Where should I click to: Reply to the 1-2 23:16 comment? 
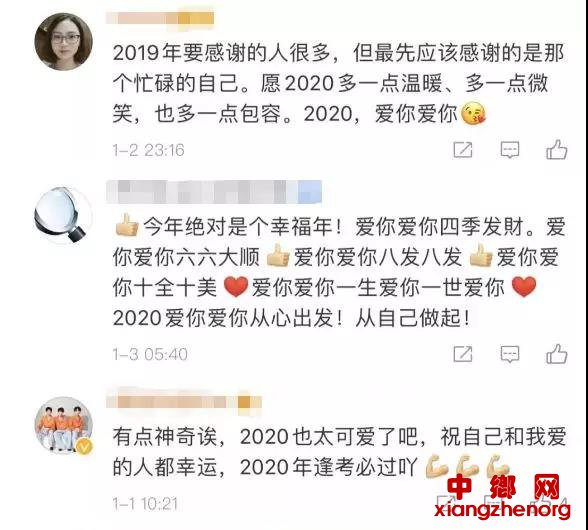coord(510,150)
